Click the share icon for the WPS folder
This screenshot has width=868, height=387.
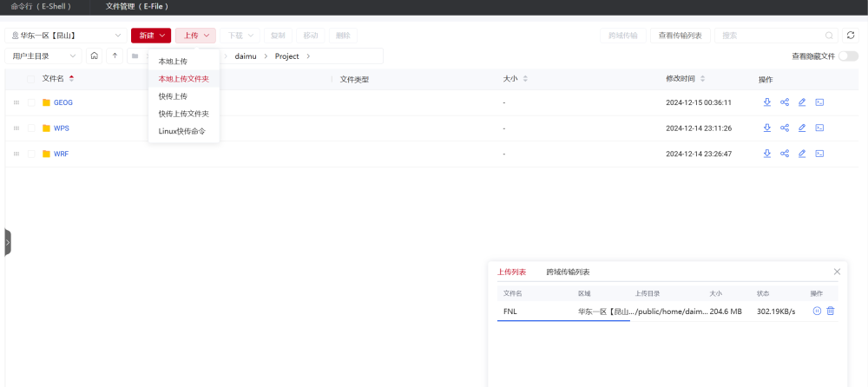(785, 128)
